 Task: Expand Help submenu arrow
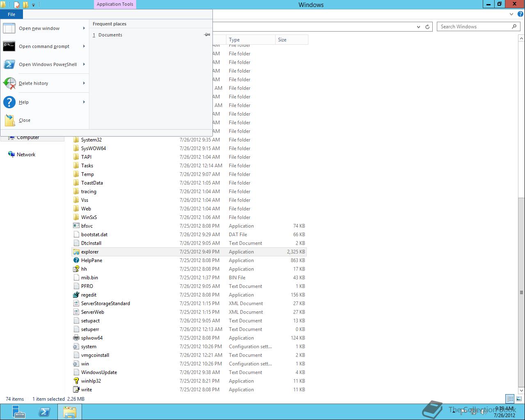[84, 102]
